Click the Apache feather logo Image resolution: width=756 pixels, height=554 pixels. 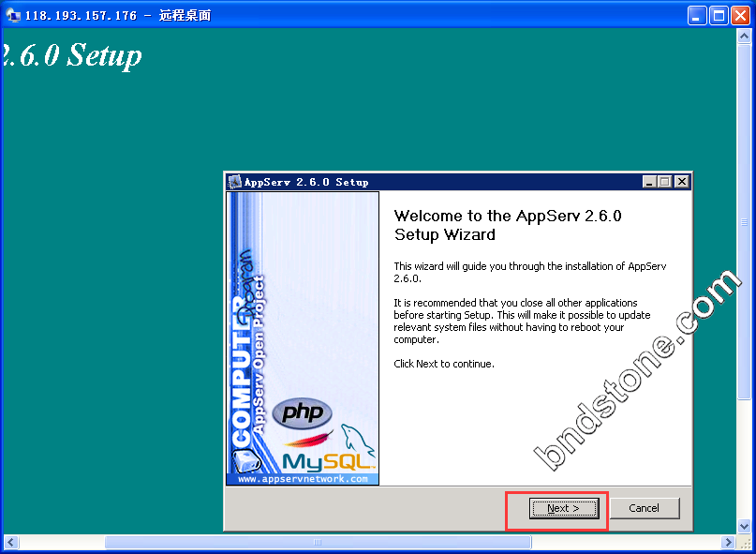(x=307, y=439)
